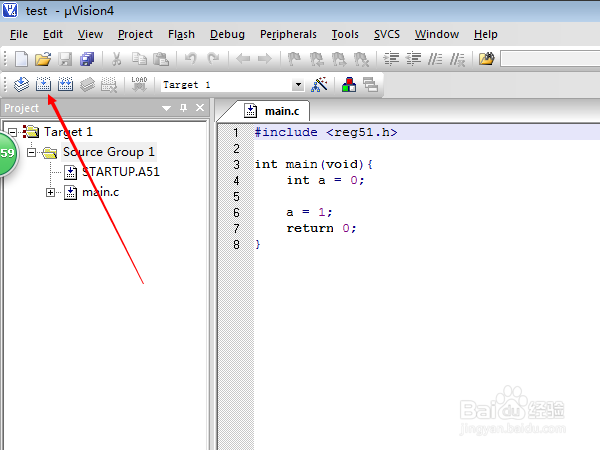Rebuild all target files icon
The width and height of the screenshot is (600, 450).
(x=65, y=84)
